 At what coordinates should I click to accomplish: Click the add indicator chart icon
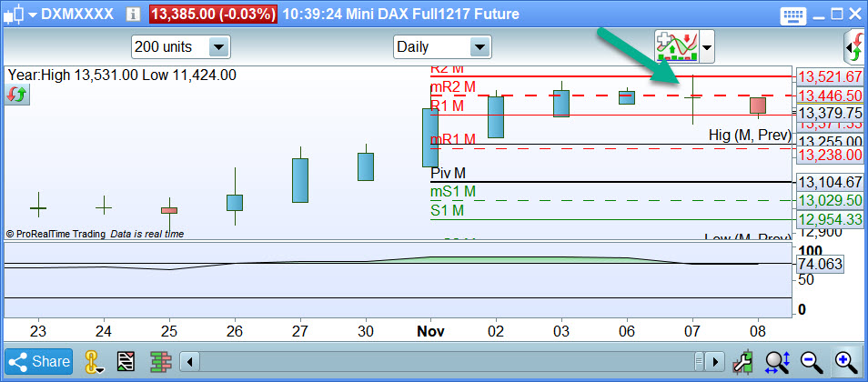[676, 47]
